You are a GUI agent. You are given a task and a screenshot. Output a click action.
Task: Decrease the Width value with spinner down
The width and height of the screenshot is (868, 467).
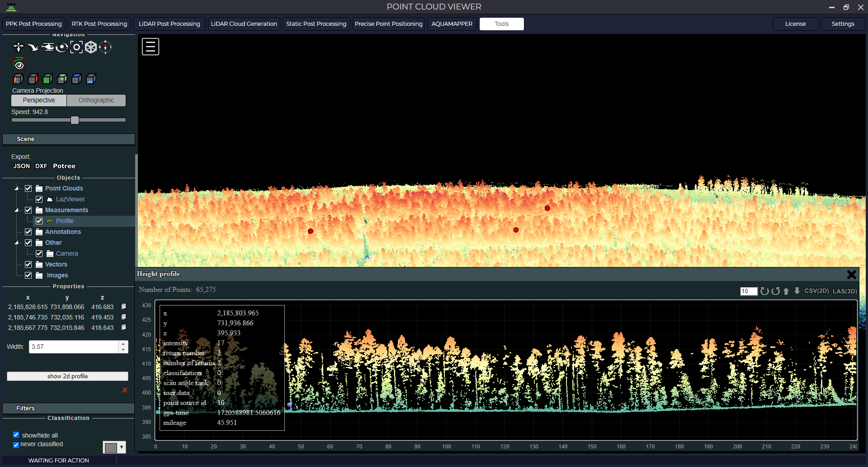123,350
